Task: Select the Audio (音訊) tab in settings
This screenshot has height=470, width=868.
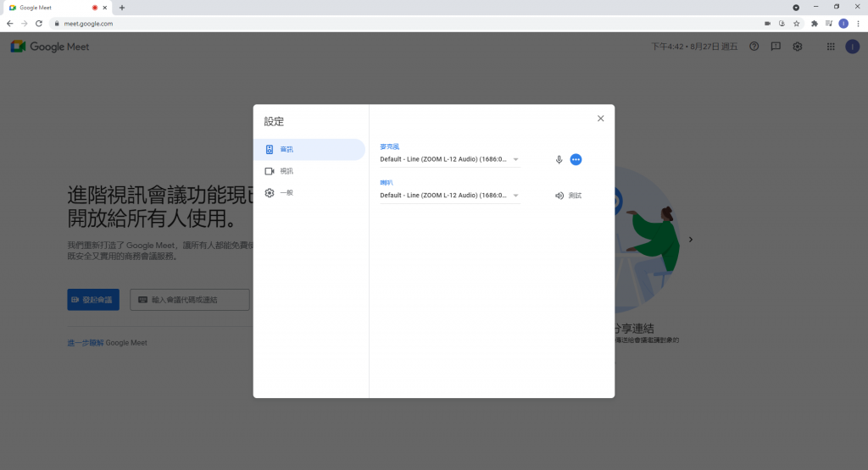Action: (309, 149)
